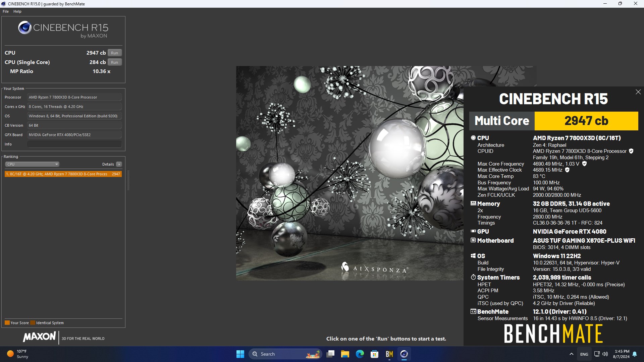Screen dimensions: 644x362
Task: Launch Microsoft Edge from the taskbar
Action: [x=360, y=354]
